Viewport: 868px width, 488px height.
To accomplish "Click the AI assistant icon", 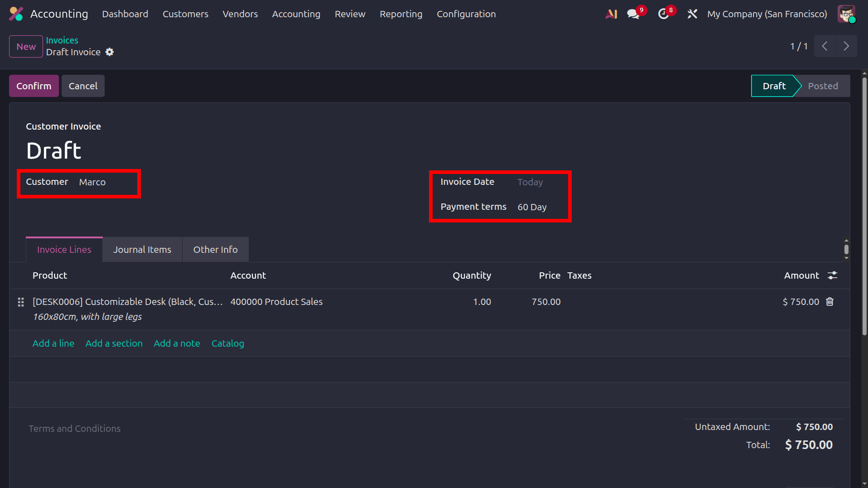I will tap(611, 14).
